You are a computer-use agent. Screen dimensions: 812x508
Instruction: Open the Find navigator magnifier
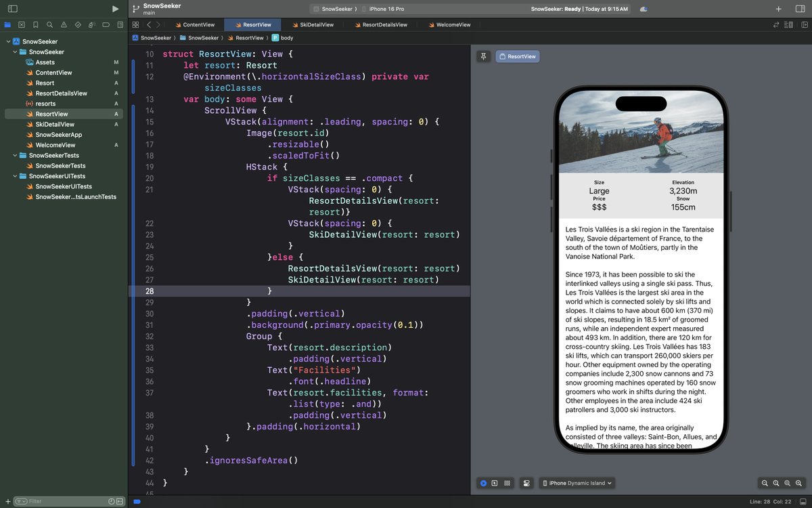pos(49,24)
